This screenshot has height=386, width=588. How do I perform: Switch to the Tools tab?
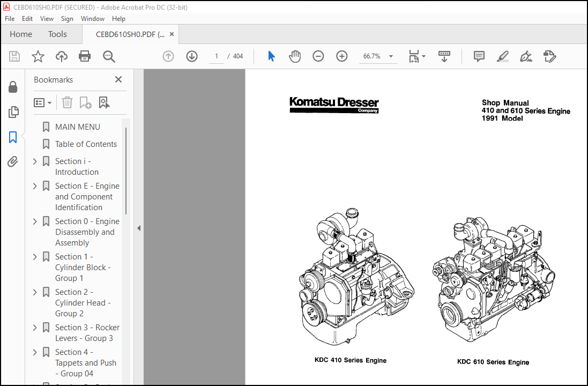coord(57,34)
